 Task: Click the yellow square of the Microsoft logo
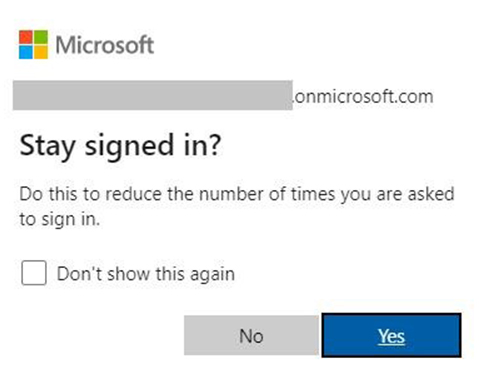click(41, 52)
